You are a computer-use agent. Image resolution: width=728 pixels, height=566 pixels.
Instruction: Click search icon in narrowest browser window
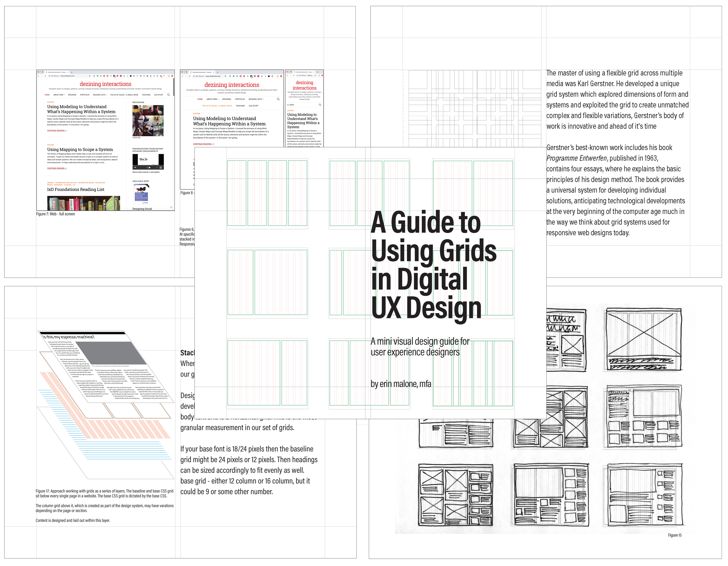coord(320,105)
